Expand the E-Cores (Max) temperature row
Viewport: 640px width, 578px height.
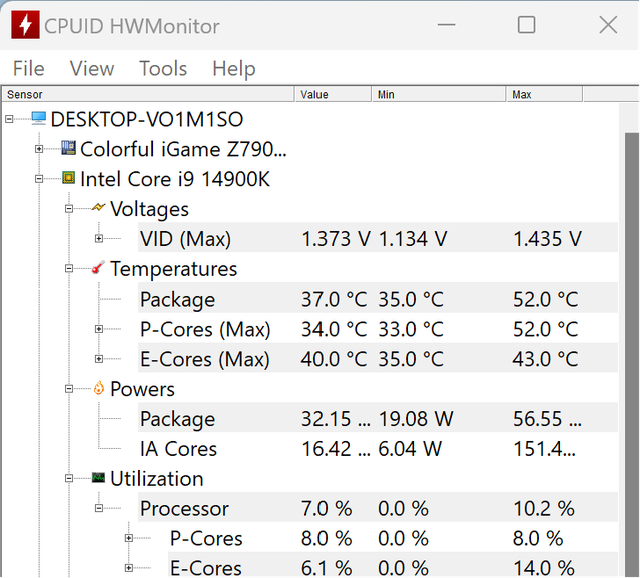(99, 359)
